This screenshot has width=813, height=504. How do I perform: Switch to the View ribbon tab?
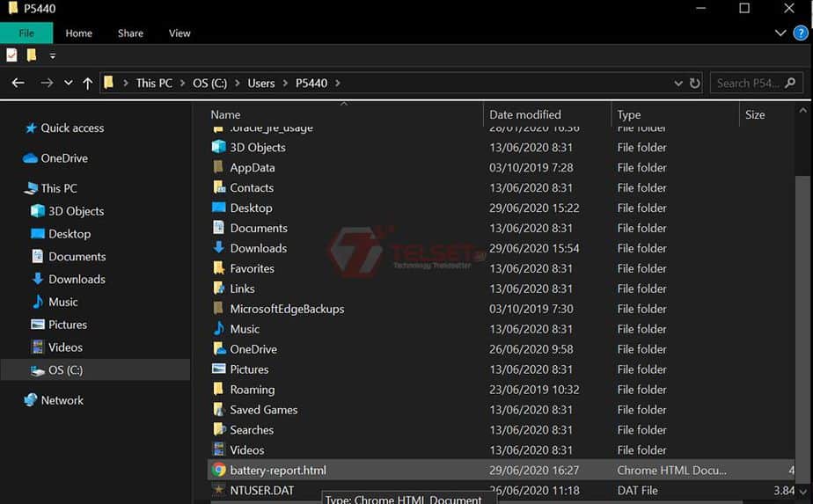(179, 33)
